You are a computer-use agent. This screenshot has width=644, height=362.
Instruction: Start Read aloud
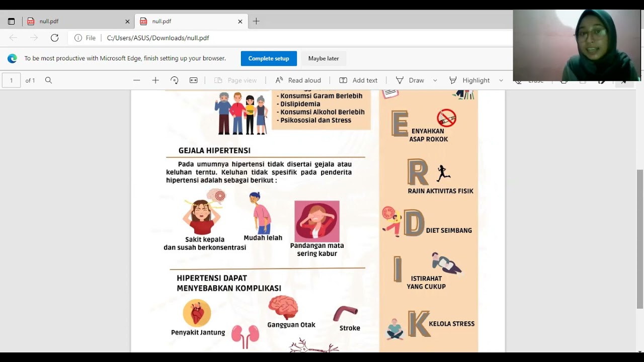click(298, 80)
